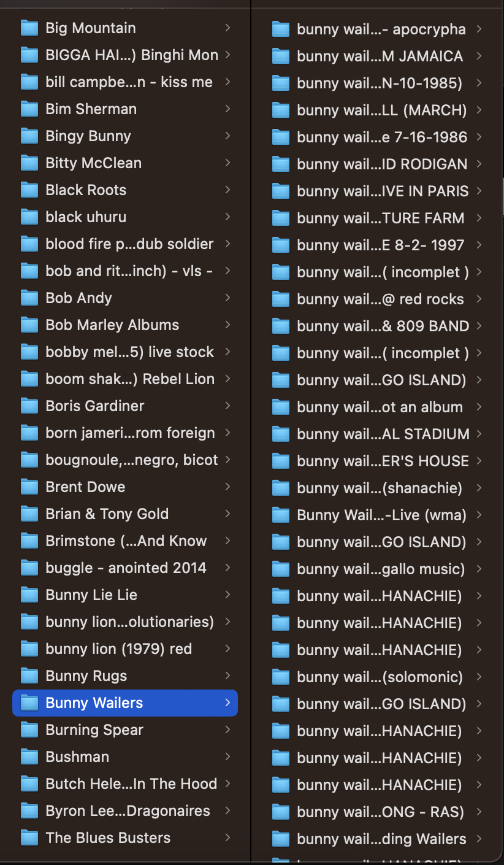The height and width of the screenshot is (865, 504).
Task: Click the highlighted Bunny Wailers folder icon
Action: point(29,703)
